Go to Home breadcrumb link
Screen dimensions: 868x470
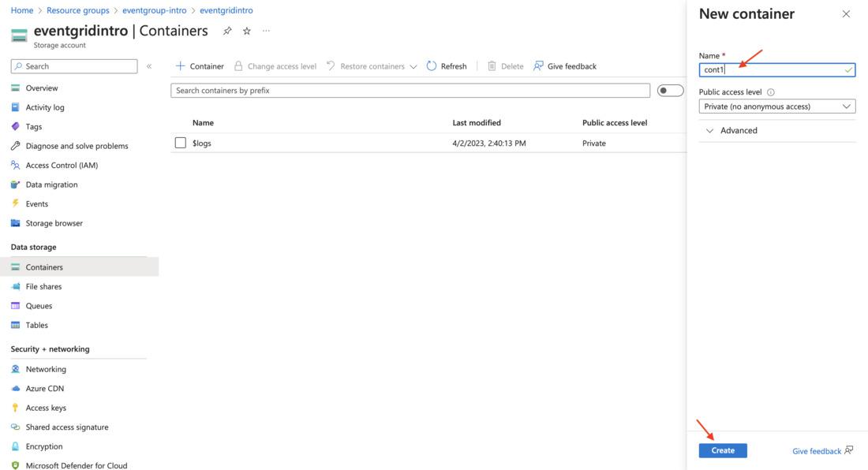(22, 10)
